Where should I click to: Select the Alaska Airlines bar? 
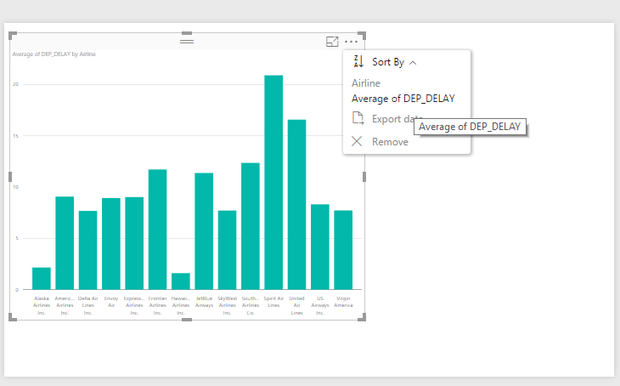[x=42, y=278]
